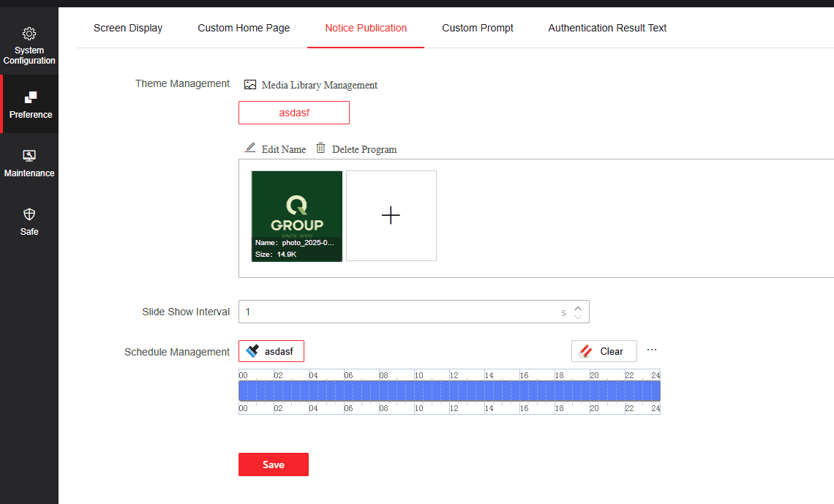Click the Delete Program trash icon

coord(320,148)
